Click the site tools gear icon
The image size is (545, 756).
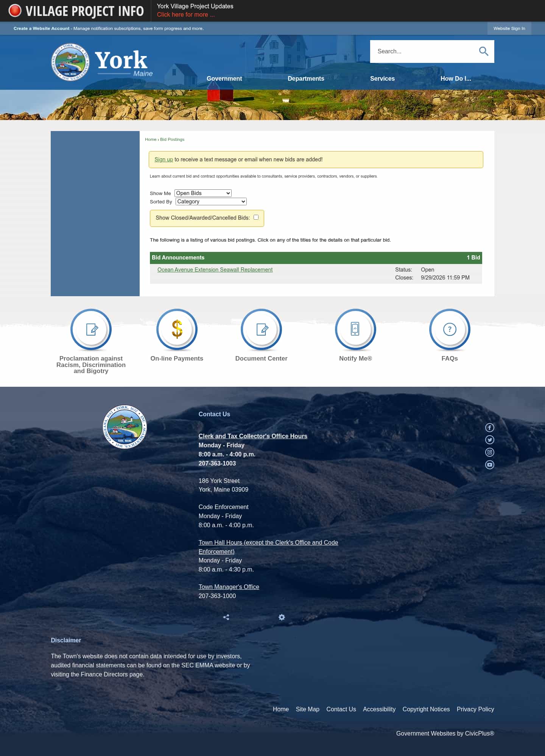[x=282, y=617]
